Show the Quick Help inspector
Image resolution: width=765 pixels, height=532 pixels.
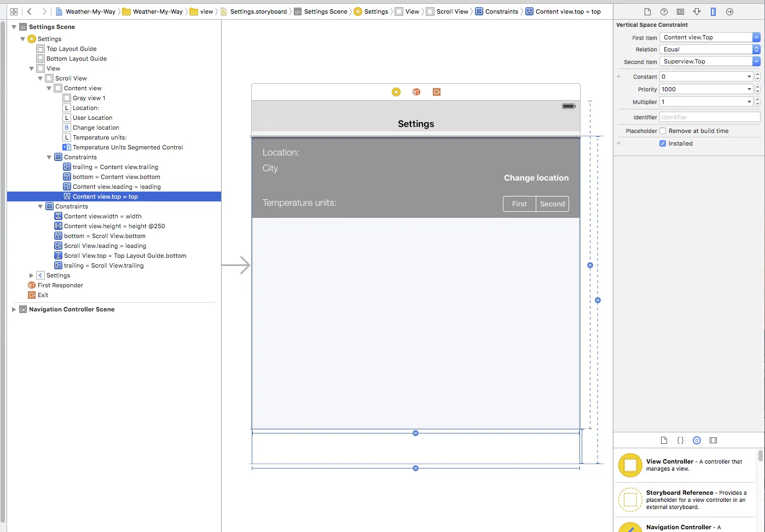[664, 11]
